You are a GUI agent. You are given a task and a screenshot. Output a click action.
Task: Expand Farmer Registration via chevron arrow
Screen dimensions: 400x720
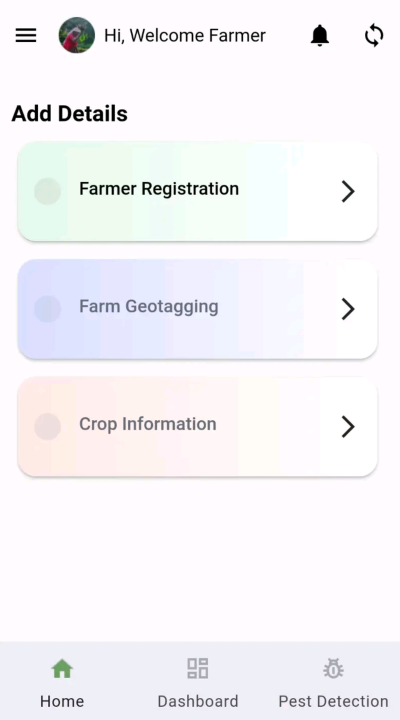tap(348, 191)
